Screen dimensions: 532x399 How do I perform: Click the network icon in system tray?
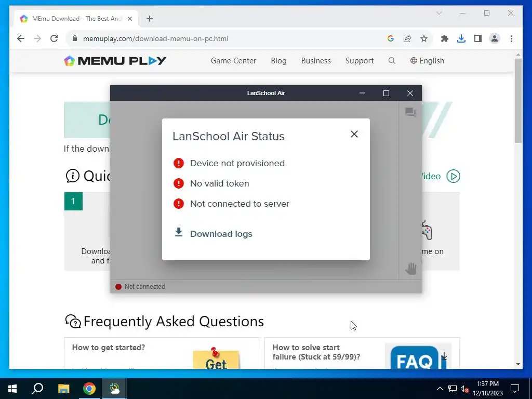[453, 389]
